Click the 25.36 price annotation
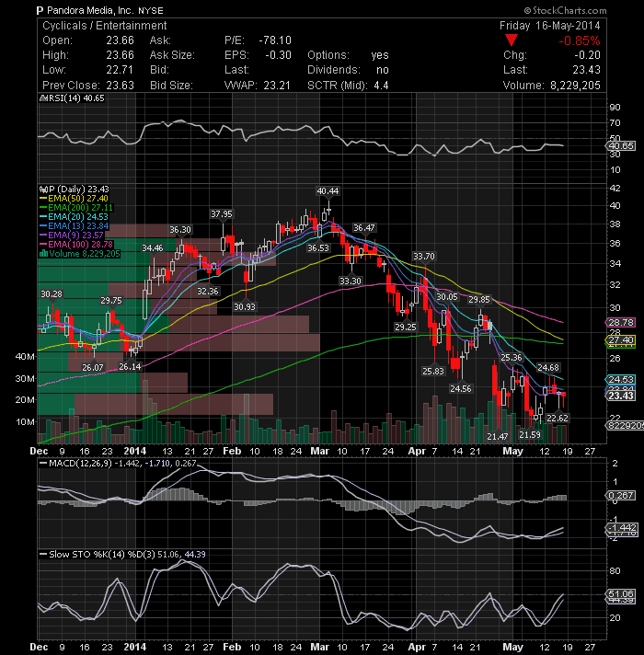 (512, 358)
